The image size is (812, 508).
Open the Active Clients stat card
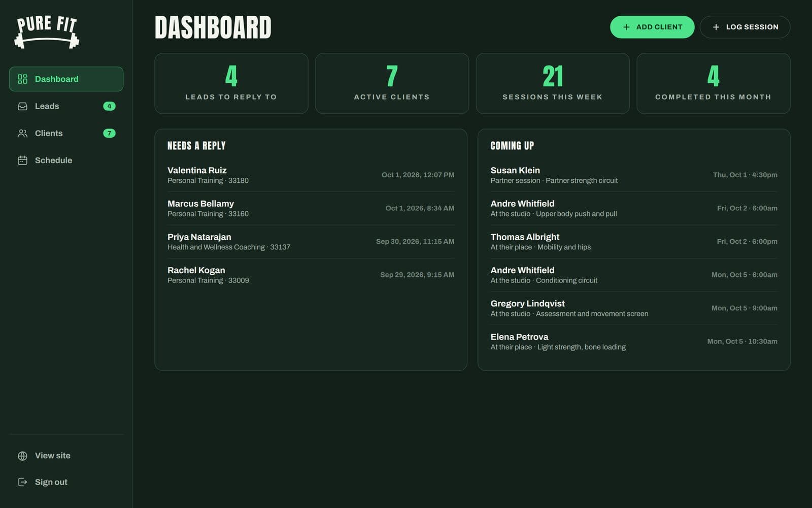392,83
